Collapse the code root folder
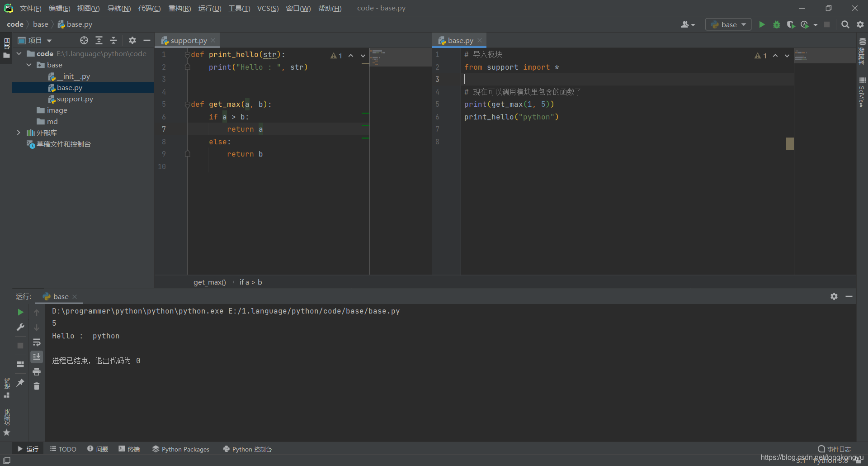The height and width of the screenshot is (466, 868). click(19, 53)
